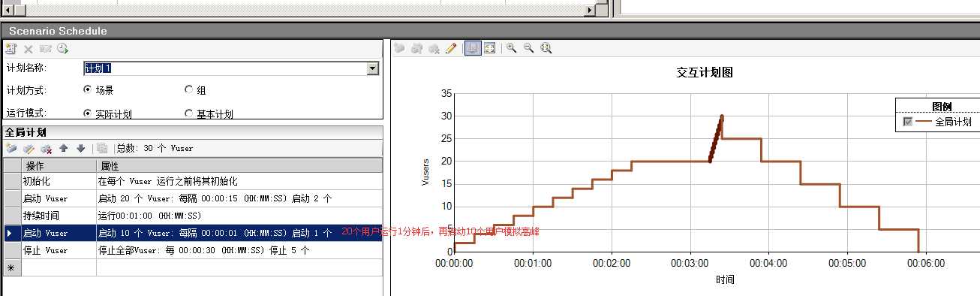Click the 00:03:00 time axis label
This screenshot has height=296, width=980.
tap(690, 264)
